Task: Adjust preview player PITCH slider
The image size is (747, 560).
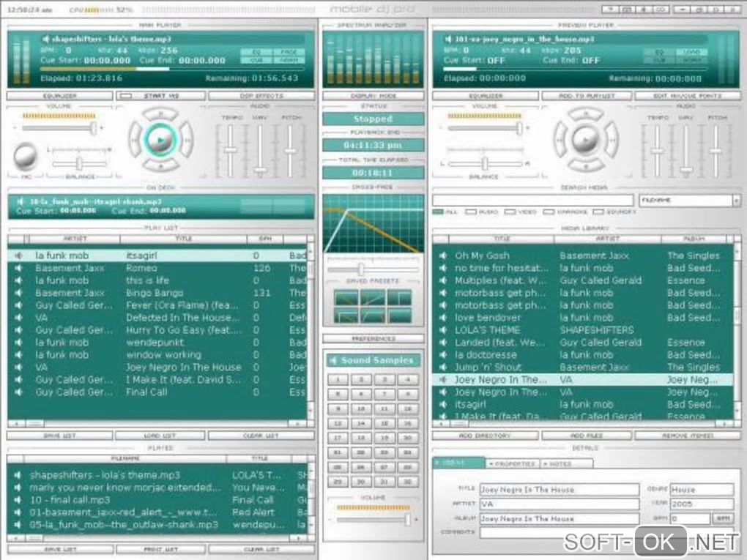Action: coord(715,151)
